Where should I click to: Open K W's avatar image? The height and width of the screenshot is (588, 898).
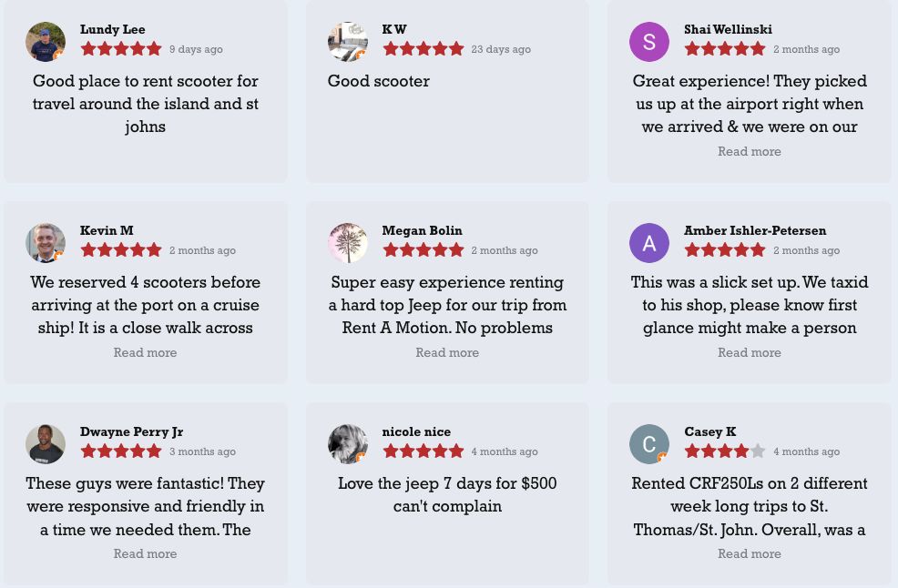(348, 42)
